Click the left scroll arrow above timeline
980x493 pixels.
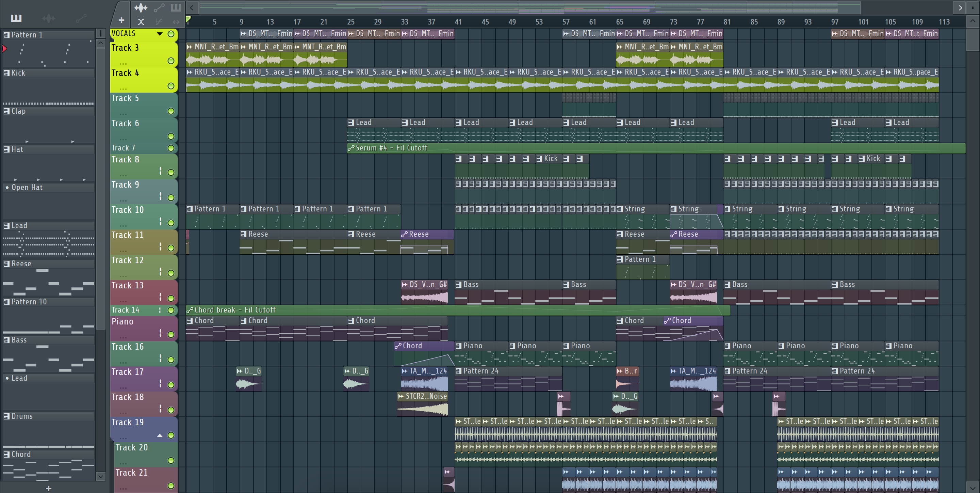pyautogui.click(x=192, y=7)
